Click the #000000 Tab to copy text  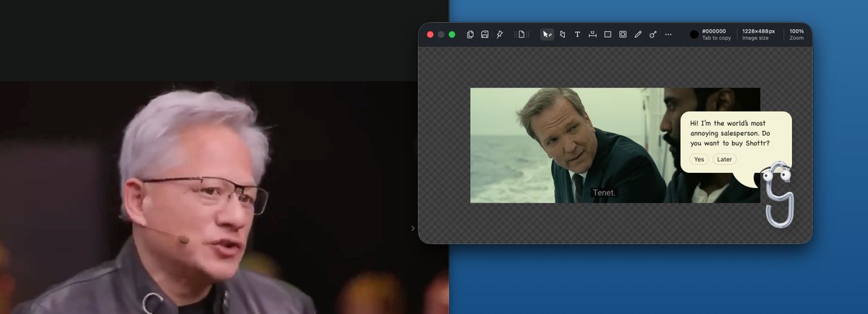point(716,34)
